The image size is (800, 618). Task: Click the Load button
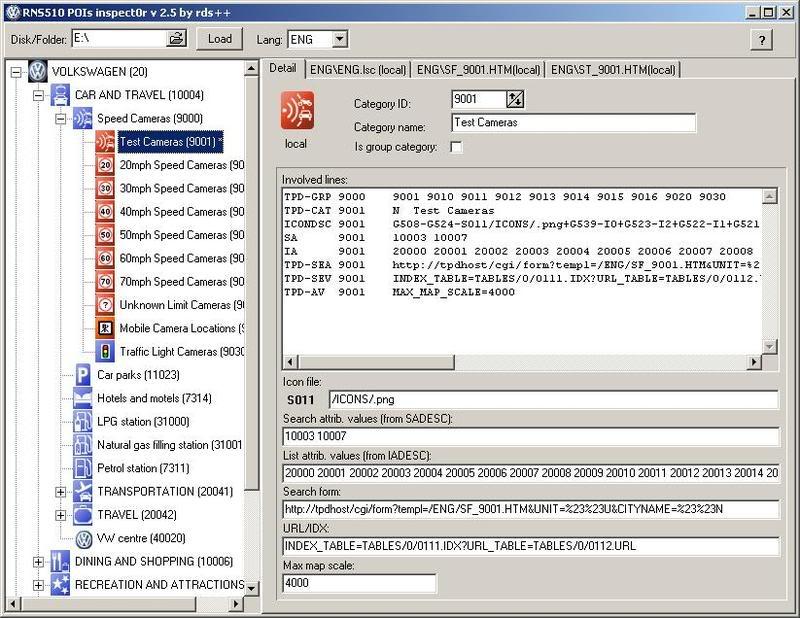219,39
